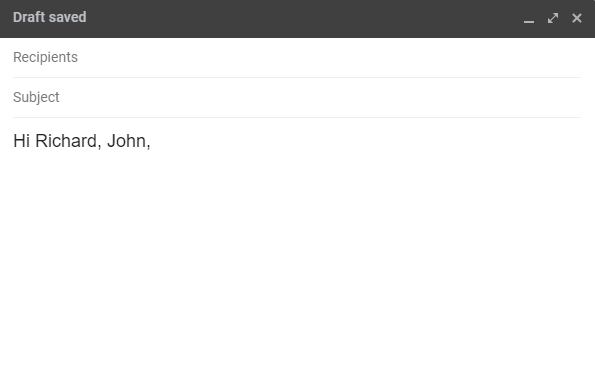Click the "Draft saved" header title

[50, 17]
